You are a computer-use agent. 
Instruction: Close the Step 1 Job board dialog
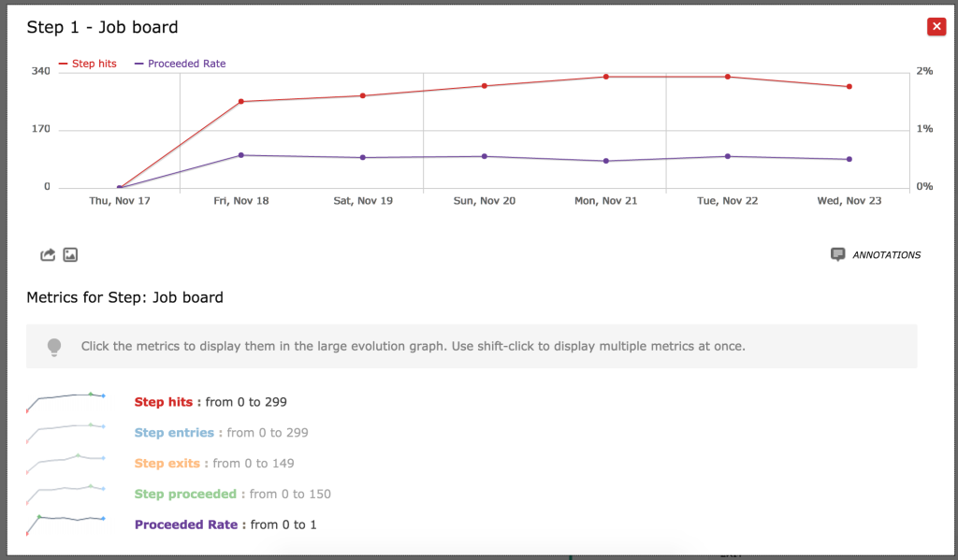click(x=936, y=26)
